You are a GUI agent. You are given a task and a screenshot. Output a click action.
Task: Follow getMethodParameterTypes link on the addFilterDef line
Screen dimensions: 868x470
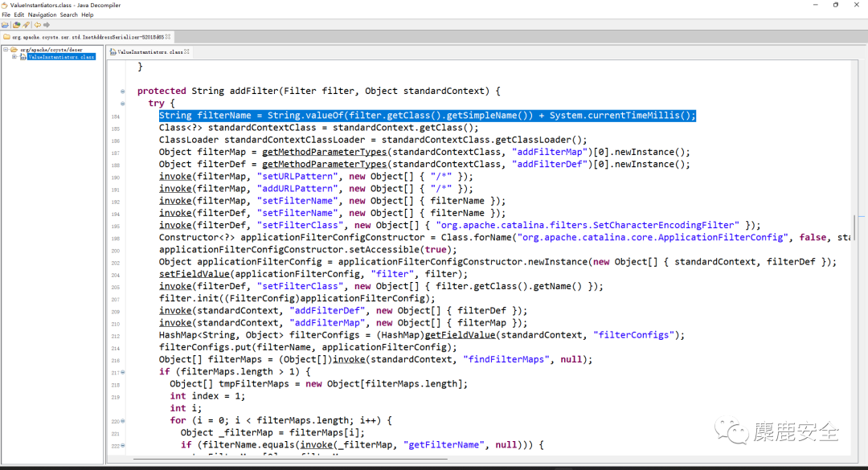325,165
